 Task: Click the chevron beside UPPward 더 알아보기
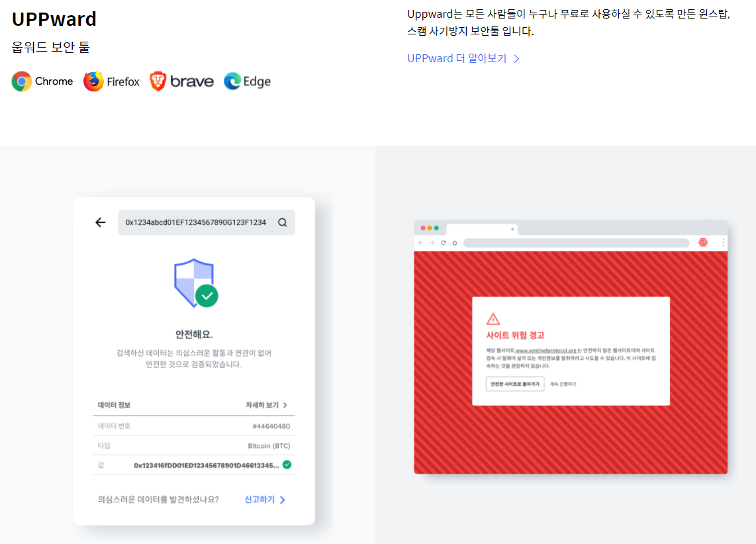pos(517,59)
